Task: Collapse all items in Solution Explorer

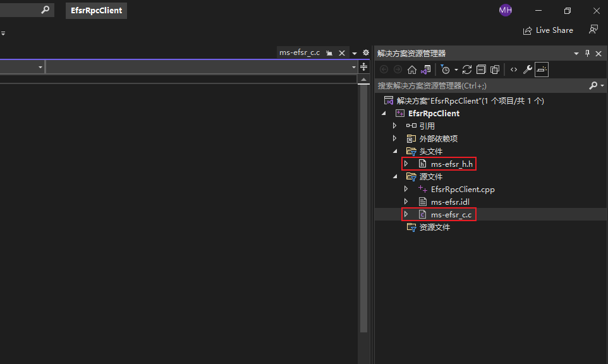Action: click(x=481, y=70)
